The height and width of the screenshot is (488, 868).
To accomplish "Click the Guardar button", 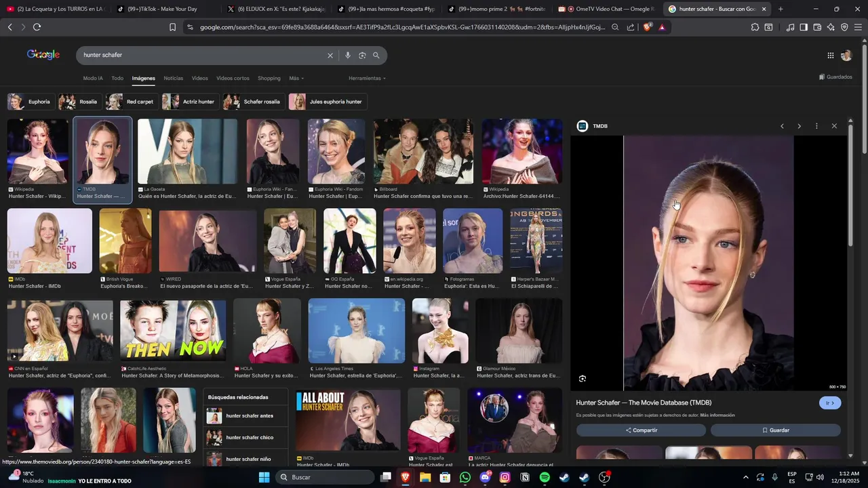I will 776,430.
